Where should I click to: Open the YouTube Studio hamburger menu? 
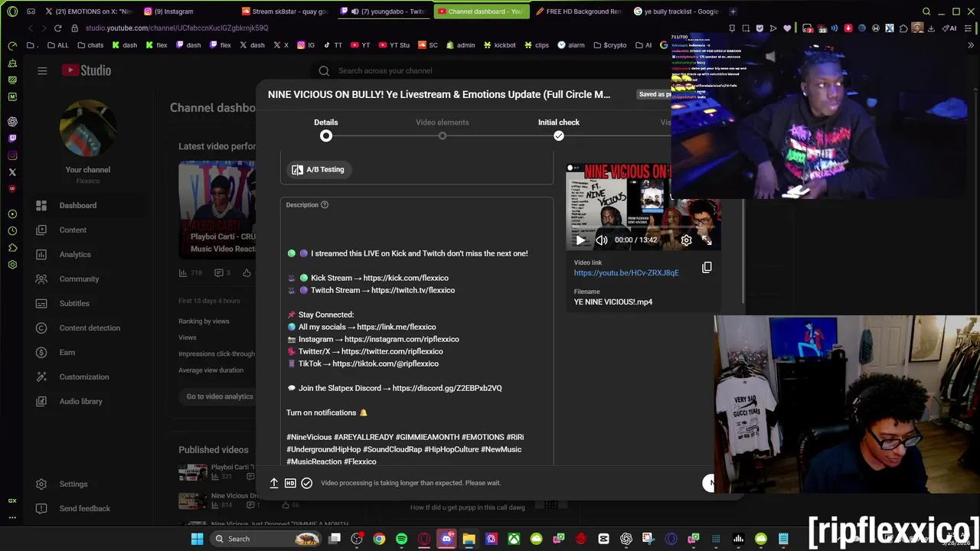(x=42, y=70)
